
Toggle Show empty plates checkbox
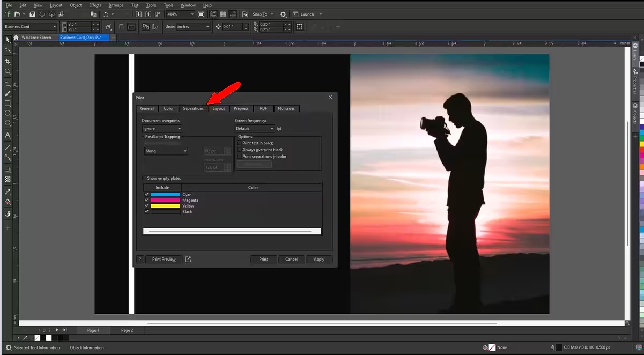tap(144, 178)
